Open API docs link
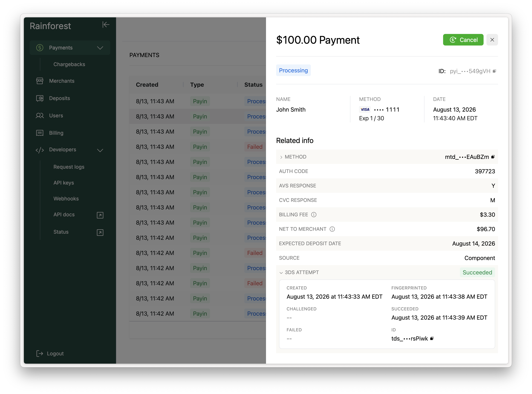532x394 pixels. (64, 215)
